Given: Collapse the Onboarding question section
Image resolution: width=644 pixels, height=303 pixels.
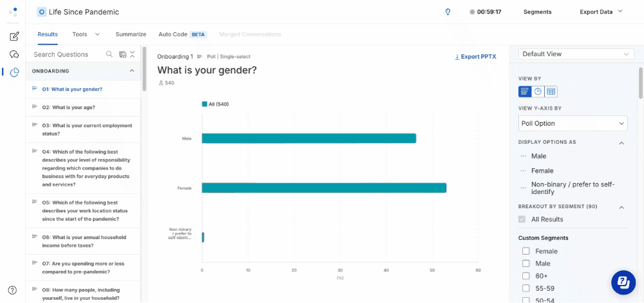Looking at the screenshot, I should [132, 71].
